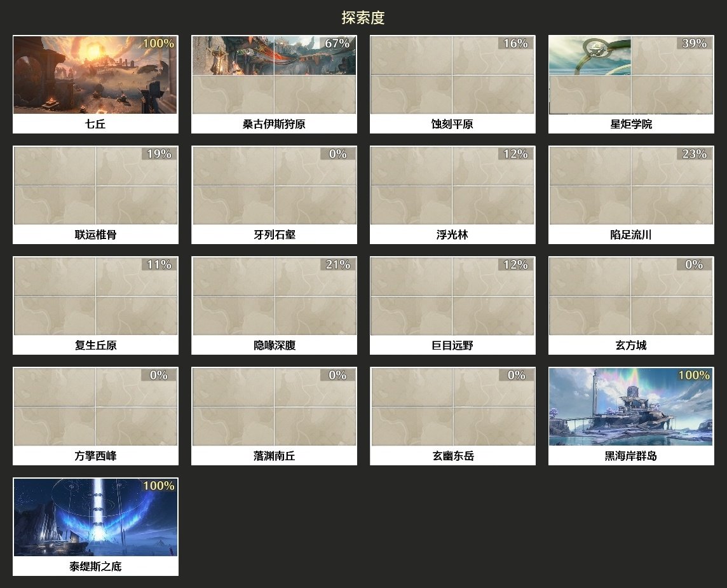Choose the 牙列石壑 map card
Viewport: 727px width, 588px height.
(274, 195)
